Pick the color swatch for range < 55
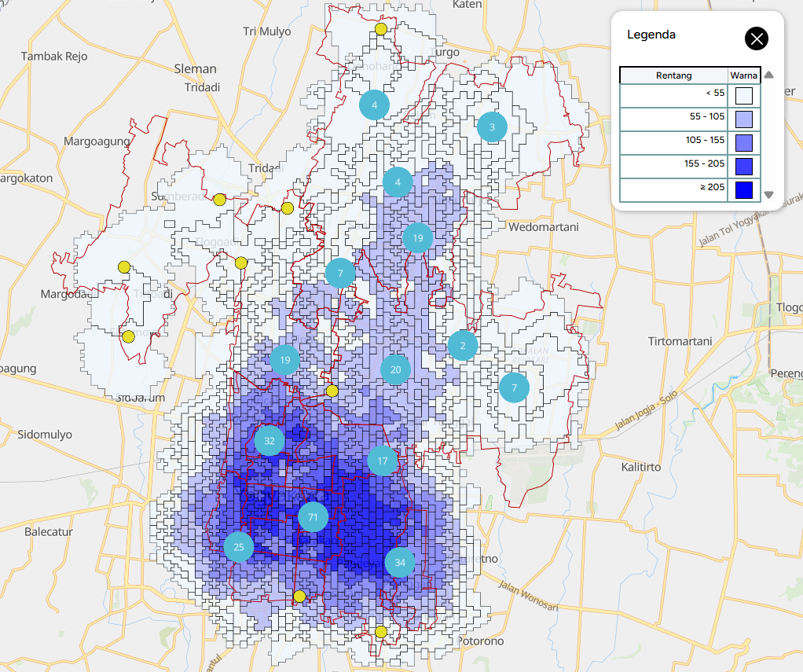Image resolution: width=803 pixels, height=672 pixels. (743, 96)
